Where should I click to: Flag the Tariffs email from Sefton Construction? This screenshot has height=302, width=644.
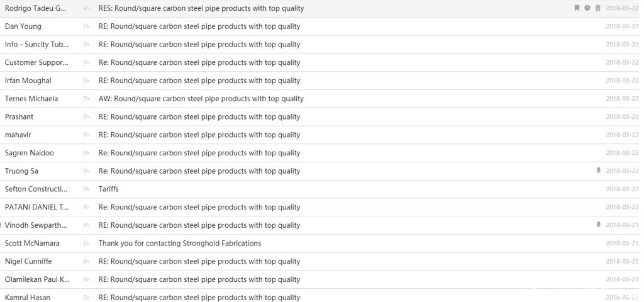click(86, 189)
